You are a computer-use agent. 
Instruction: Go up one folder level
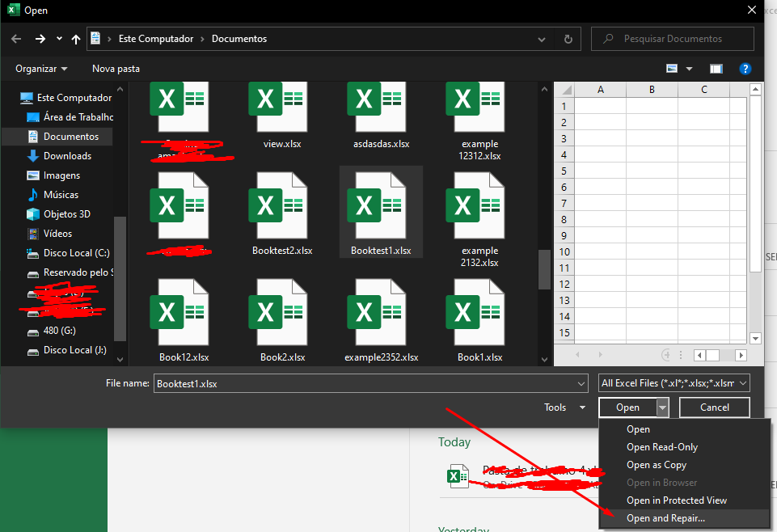point(76,39)
